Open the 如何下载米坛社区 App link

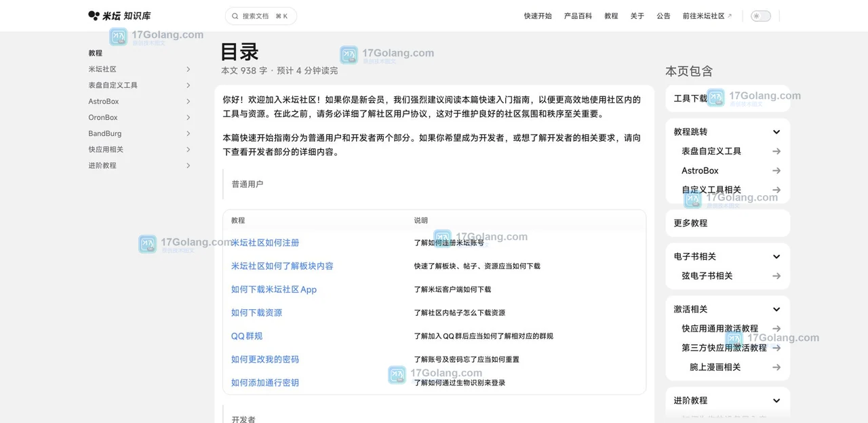tap(274, 289)
